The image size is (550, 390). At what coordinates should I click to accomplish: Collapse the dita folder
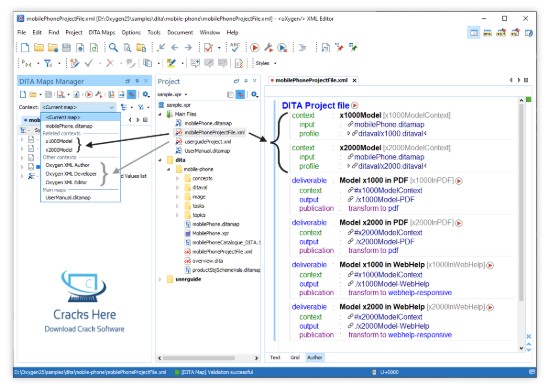(x=160, y=160)
